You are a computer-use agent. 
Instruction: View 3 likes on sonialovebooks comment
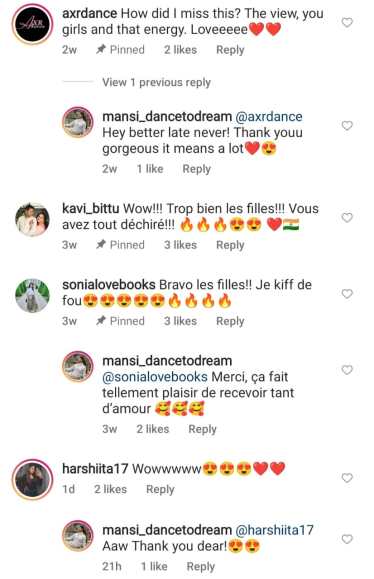coord(180,321)
